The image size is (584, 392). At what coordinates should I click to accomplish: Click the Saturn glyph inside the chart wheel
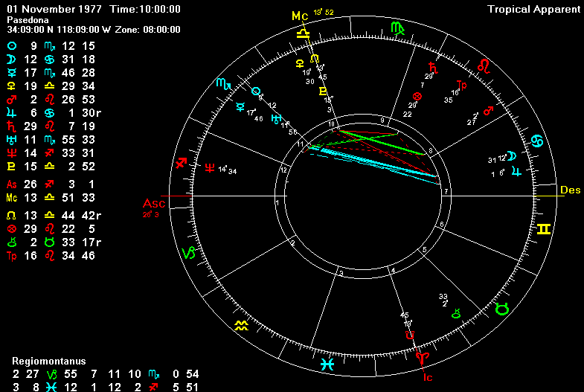(x=432, y=68)
